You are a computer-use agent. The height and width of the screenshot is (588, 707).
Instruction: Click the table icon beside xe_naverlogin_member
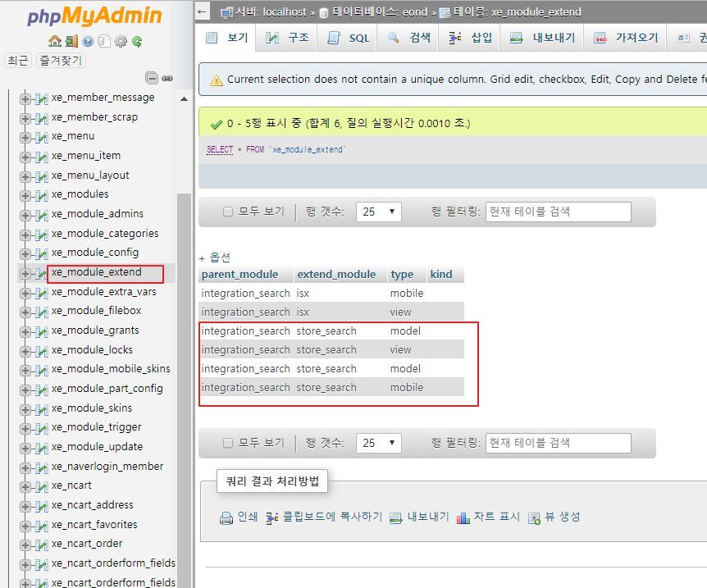click(42, 467)
